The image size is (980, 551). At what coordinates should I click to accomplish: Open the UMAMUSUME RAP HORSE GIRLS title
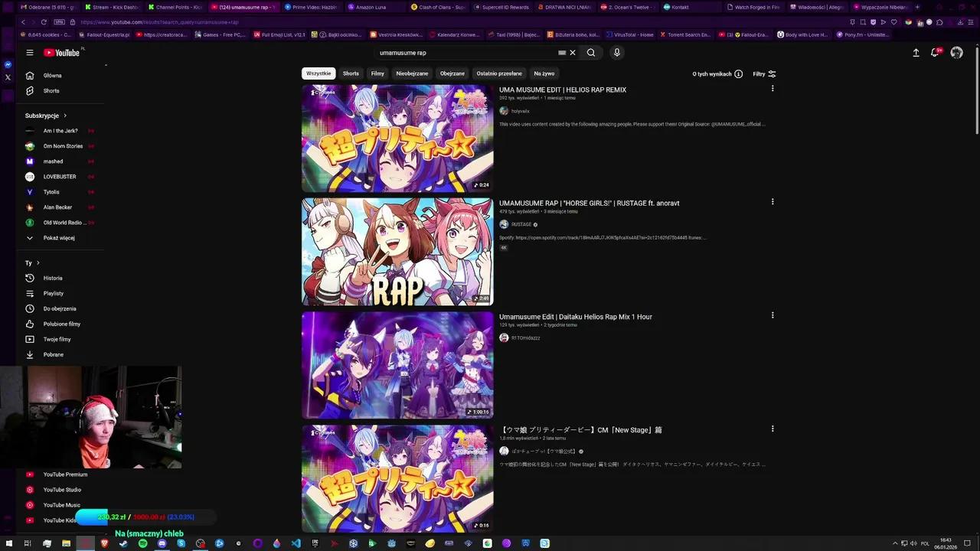coord(590,203)
